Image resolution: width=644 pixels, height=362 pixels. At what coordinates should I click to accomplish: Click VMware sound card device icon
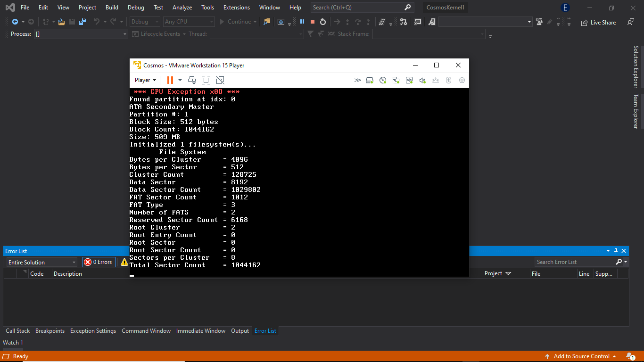(x=423, y=80)
